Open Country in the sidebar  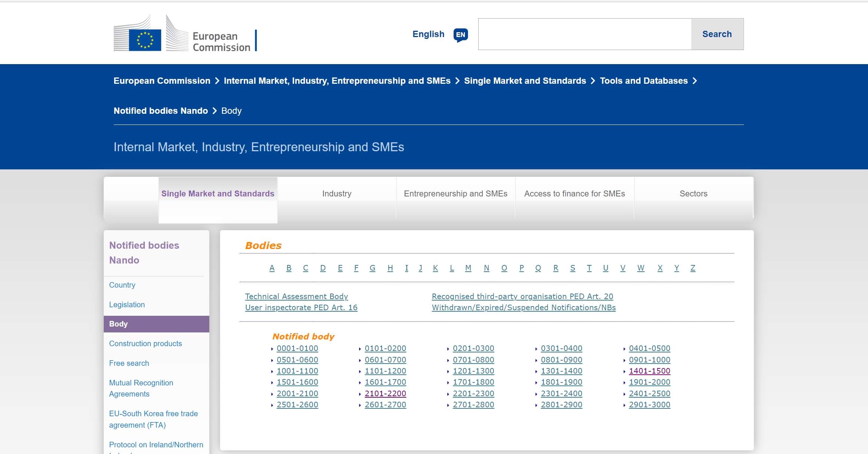[x=122, y=285]
